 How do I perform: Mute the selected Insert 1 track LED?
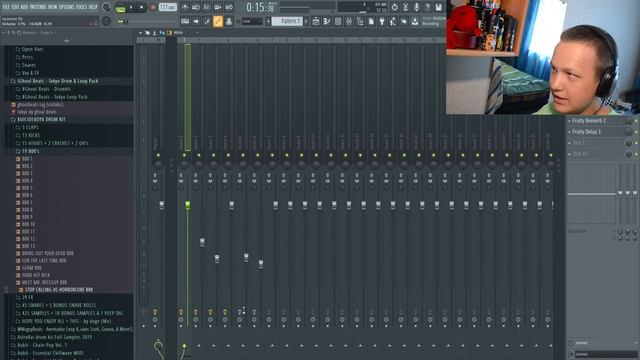tap(184, 156)
